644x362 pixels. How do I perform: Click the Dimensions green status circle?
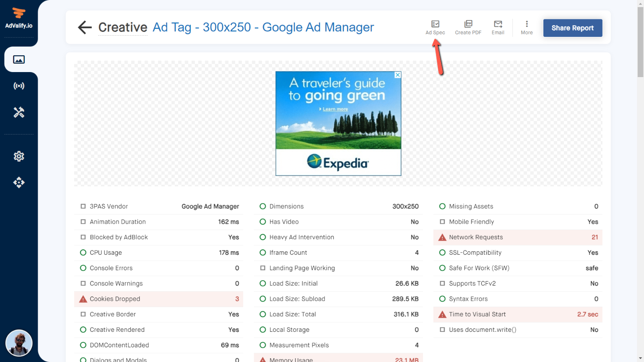[x=263, y=206]
